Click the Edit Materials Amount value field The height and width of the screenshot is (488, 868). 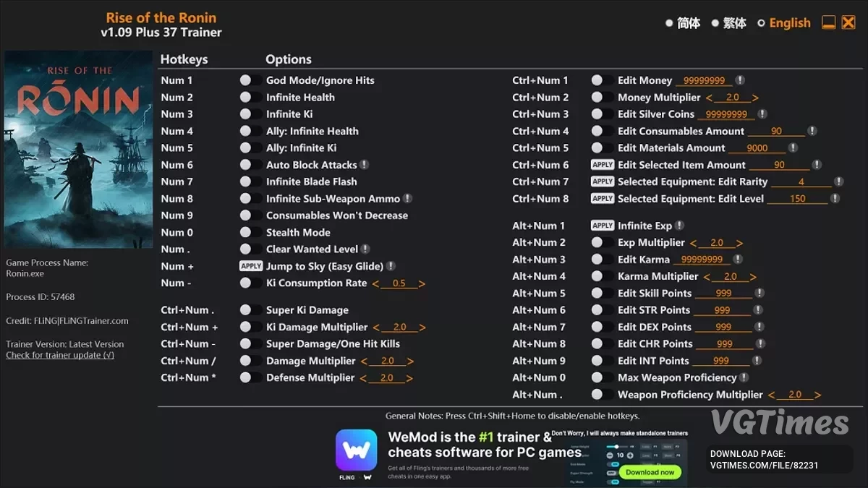point(757,148)
